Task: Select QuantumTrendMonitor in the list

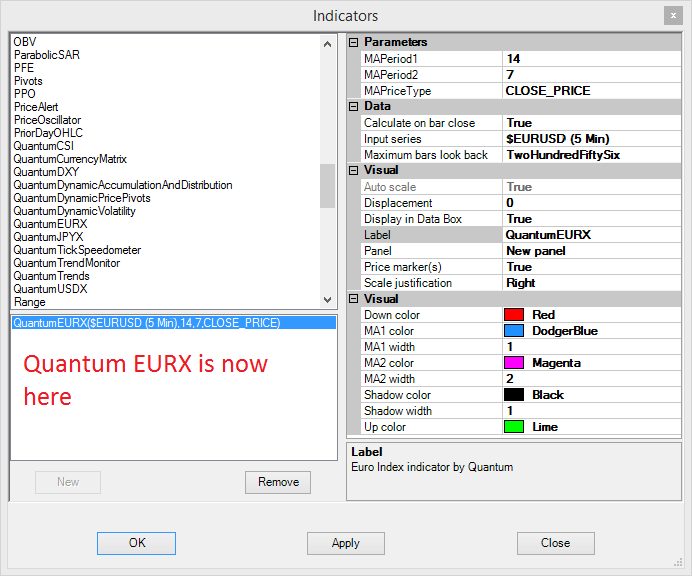Action: click(67, 263)
